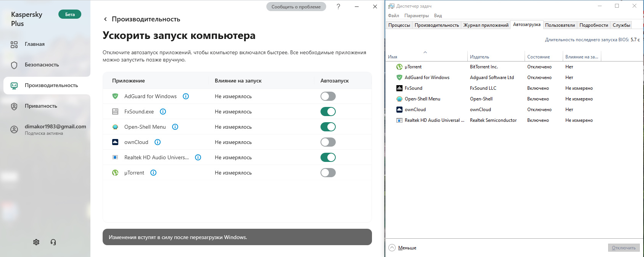Click the Приложение column header in Kaspersky

click(128, 81)
